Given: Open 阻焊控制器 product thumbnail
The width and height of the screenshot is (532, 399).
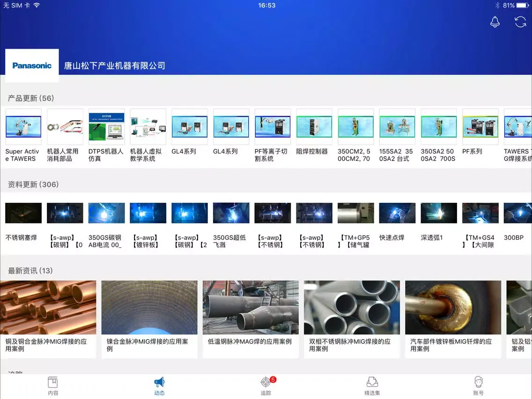Looking at the screenshot, I should 314,127.
